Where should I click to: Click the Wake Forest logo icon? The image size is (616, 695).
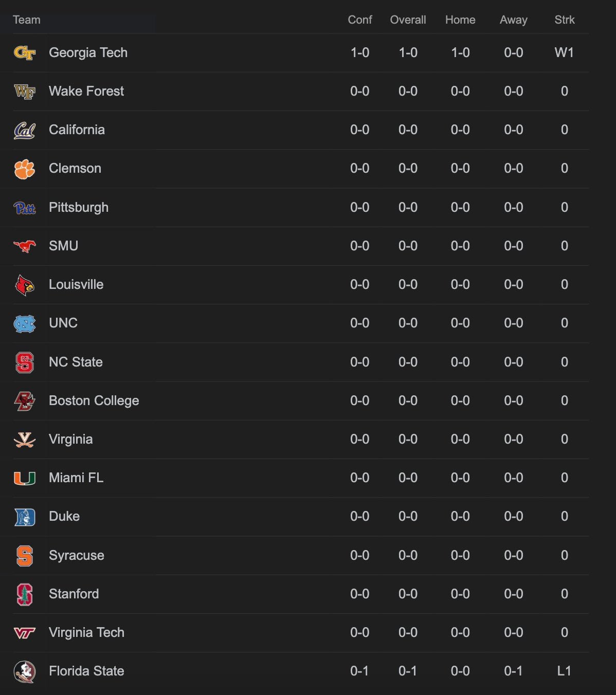pos(25,92)
